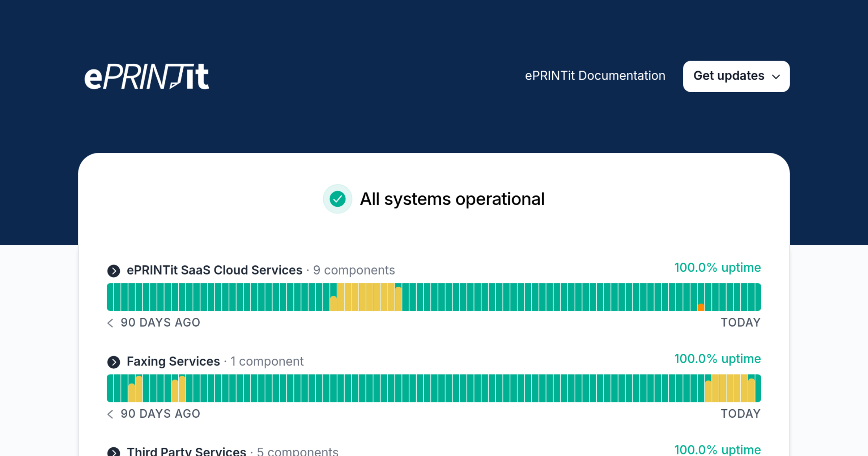Click the green operational checkmark icon
The image size is (868, 456).
337,199
